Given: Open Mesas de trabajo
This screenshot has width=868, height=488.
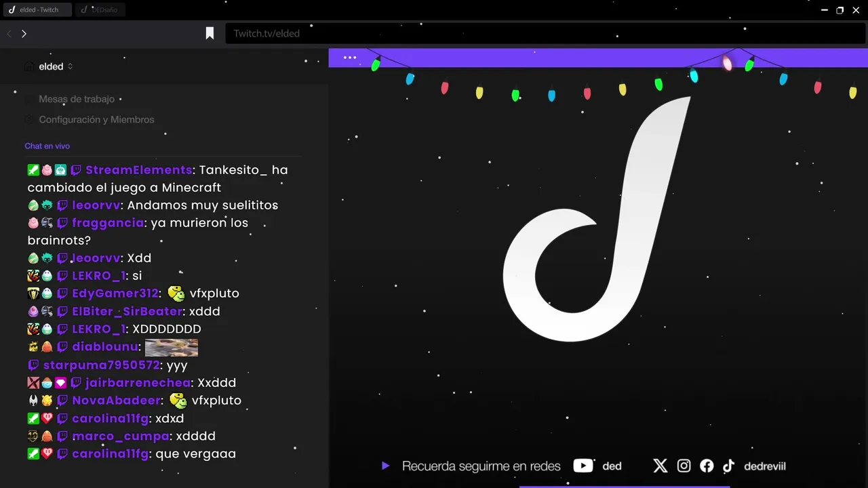Looking at the screenshot, I should [77, 99].
